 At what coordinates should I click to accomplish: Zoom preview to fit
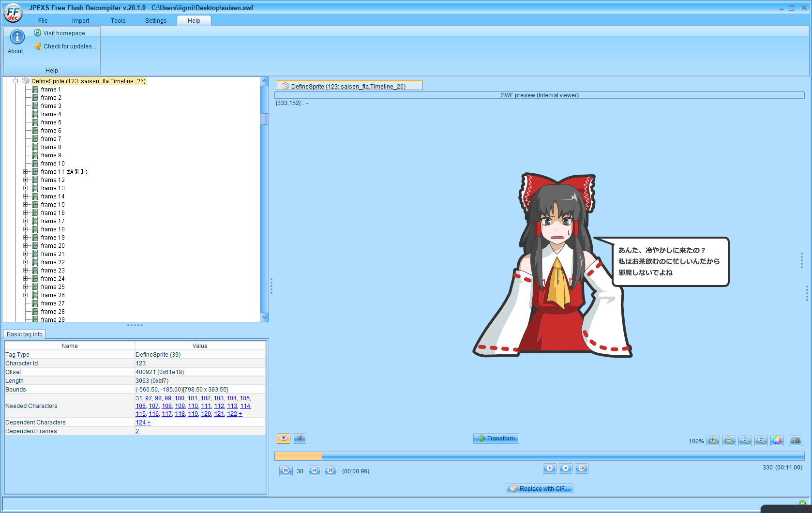[x=761, y=440]
